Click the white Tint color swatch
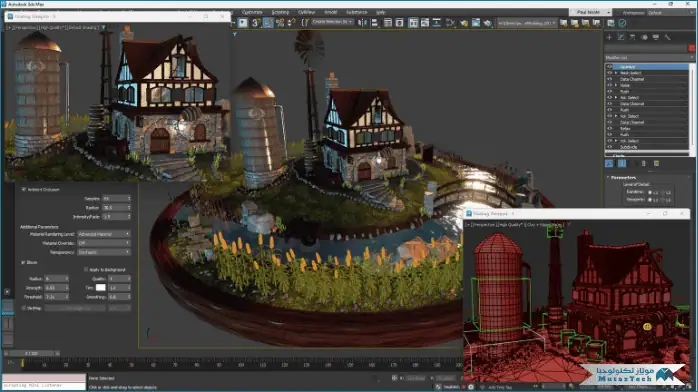 [101, 288]
